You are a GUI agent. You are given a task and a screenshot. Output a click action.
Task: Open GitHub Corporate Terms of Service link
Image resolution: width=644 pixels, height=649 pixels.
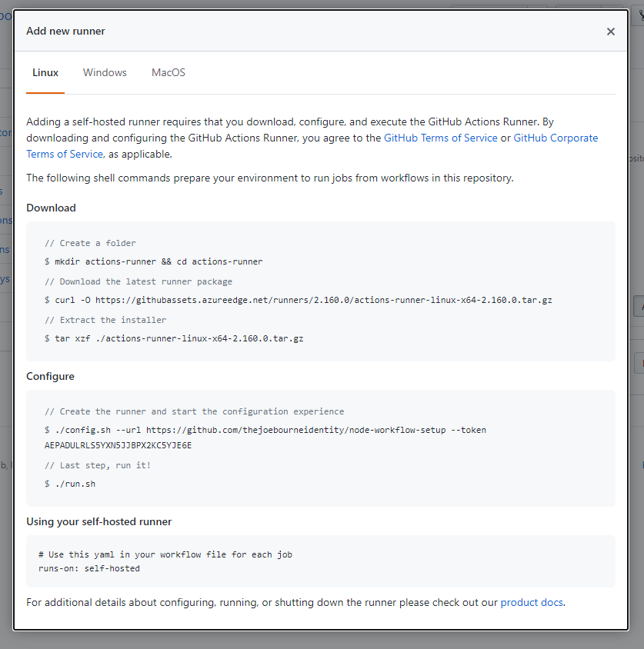(555, 138)
